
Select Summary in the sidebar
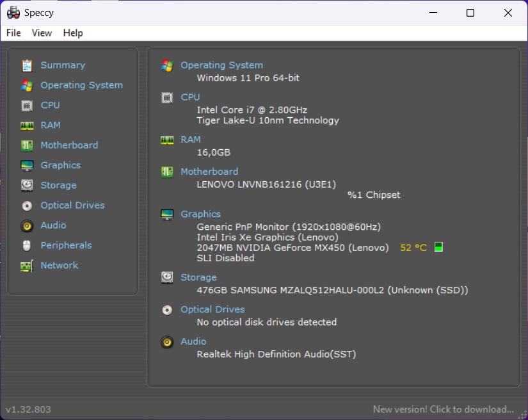point(63,65)
